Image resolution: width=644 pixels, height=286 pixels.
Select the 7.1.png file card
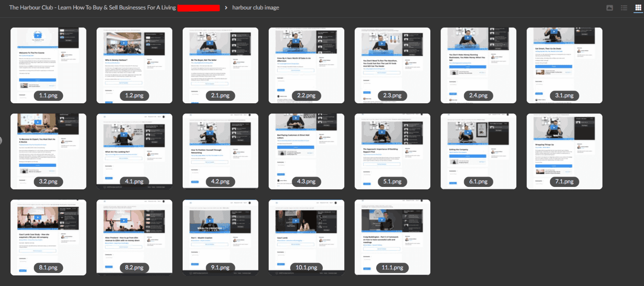click(565, 151)
